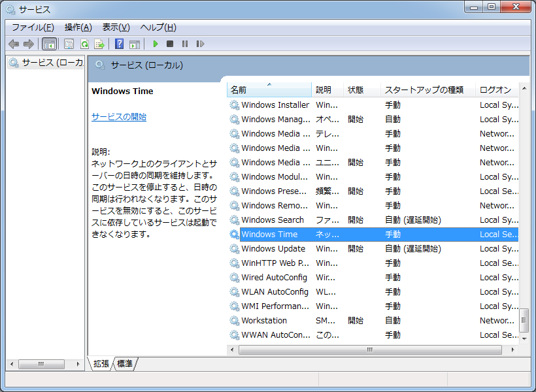The image size is (536, 392).
Task: Open Properties from the toolbar icon
Action: click(69, 44)
